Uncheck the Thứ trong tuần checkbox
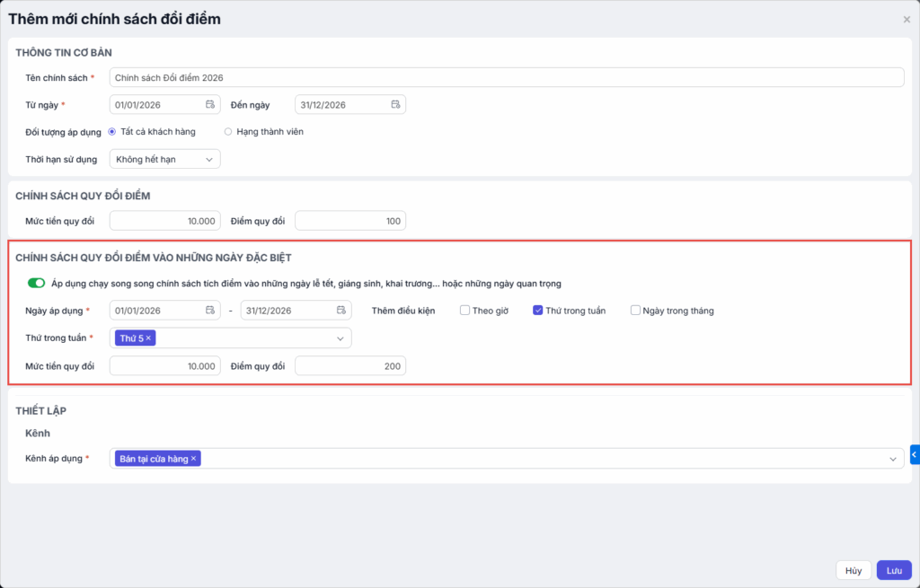 click(537, 311)
